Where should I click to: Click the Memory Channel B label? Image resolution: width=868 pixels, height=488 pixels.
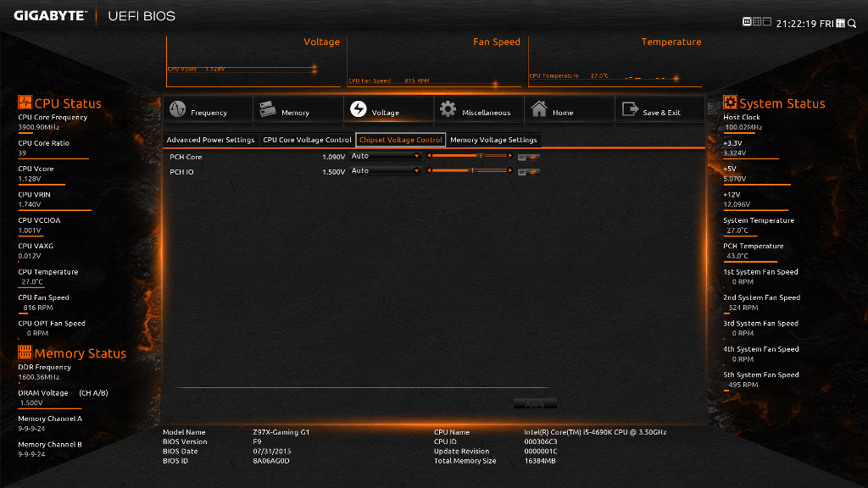[50, 445]
